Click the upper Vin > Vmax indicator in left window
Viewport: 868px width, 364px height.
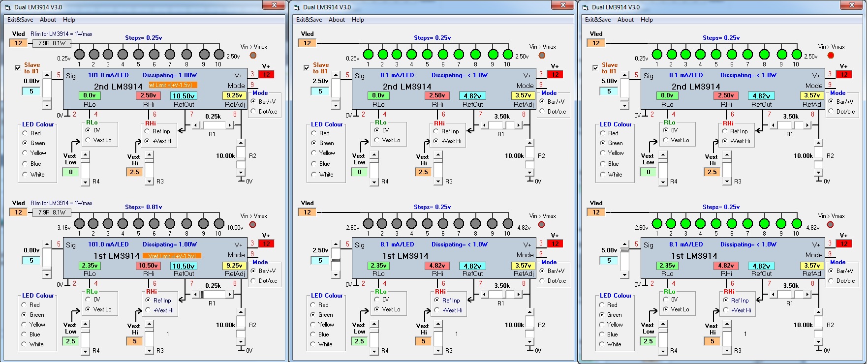pos(253,55)
